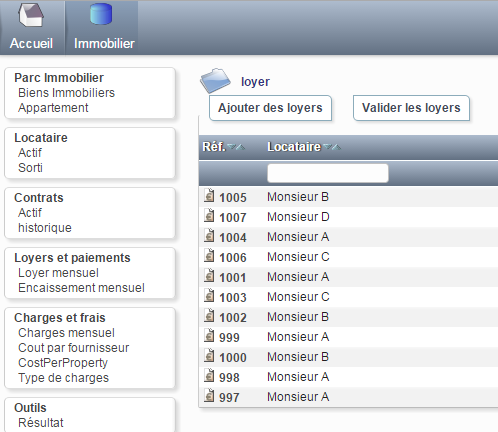Sort Réf. column descending arrow
This screenshot has width=498, height=432.
click(x=232, y=147)
